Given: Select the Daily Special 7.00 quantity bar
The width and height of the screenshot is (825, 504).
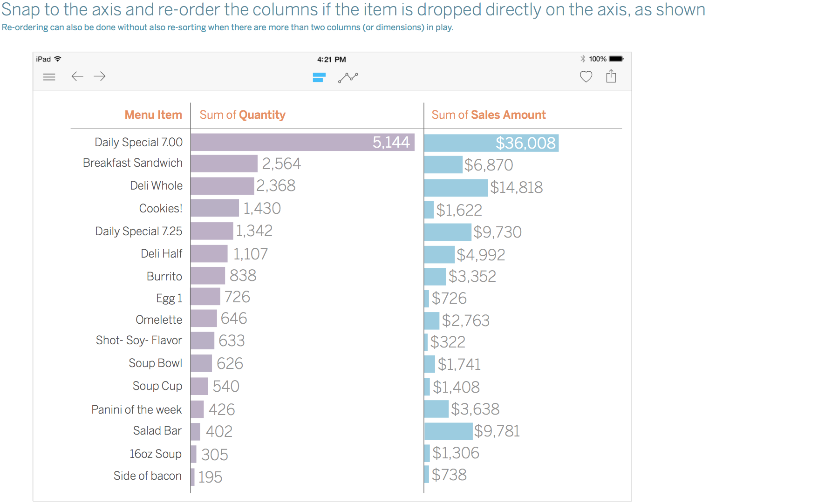Looking at the screenshot, I should (302, 142).
